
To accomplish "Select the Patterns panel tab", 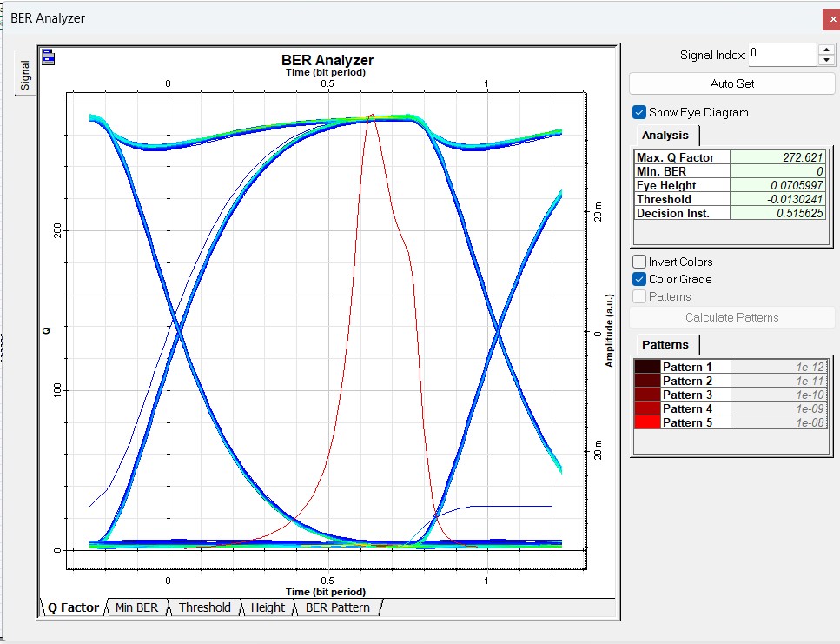I will [x=665, y=344].
